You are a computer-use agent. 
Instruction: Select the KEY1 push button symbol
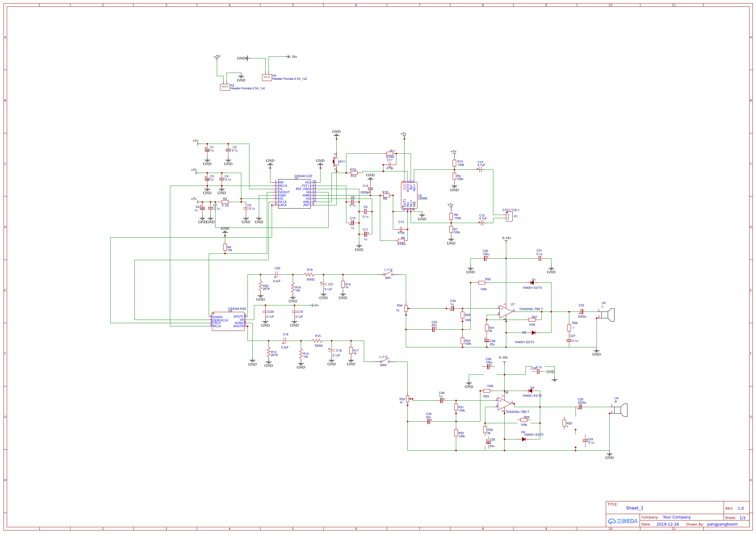click(x=335, y=161)
